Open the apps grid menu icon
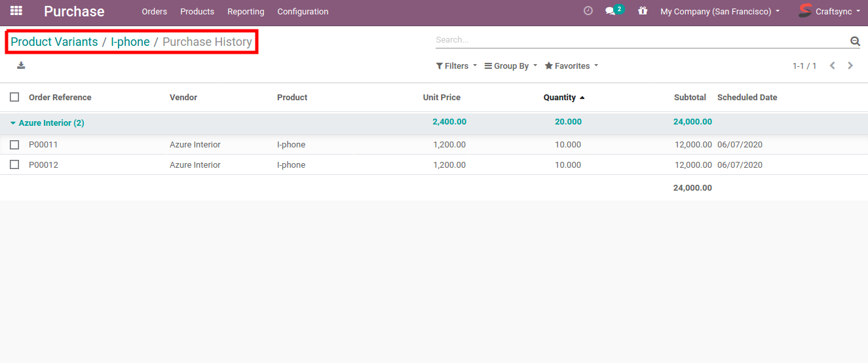 (16, 11)
